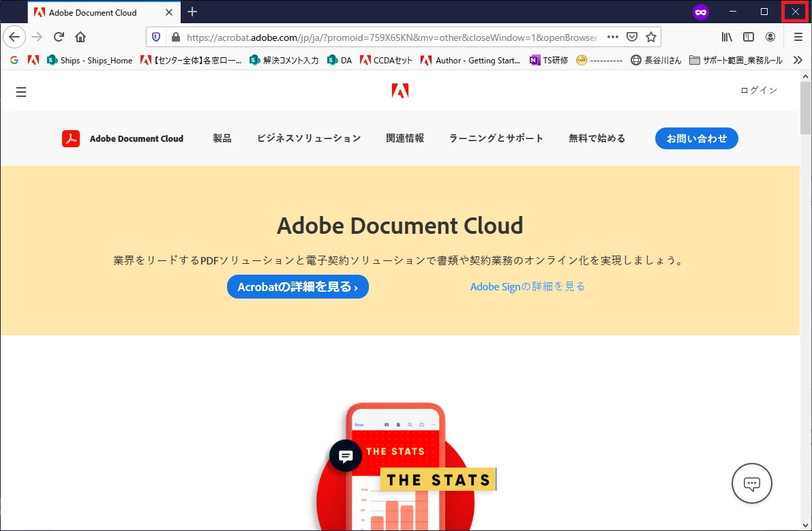Viewport: 812px width, 531px height.
Task: Open the Firefox account icon
Action: click(770, 37)
